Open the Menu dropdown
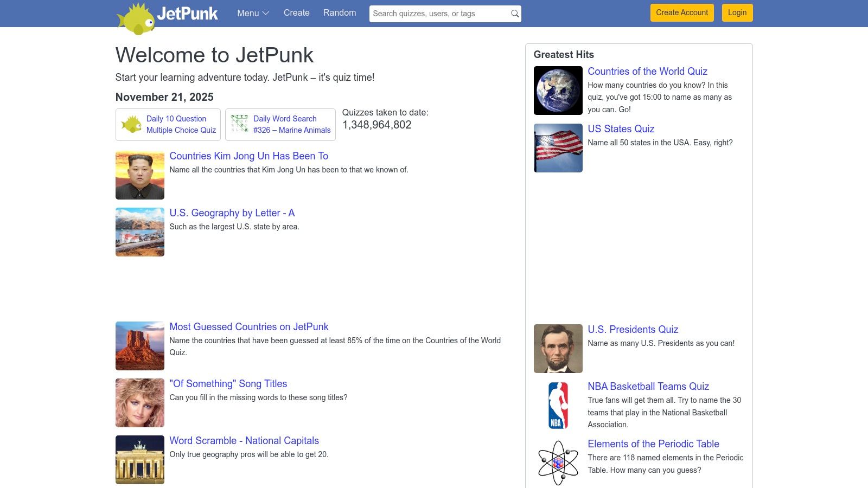868x488 pixels. [x=252, y=13]
